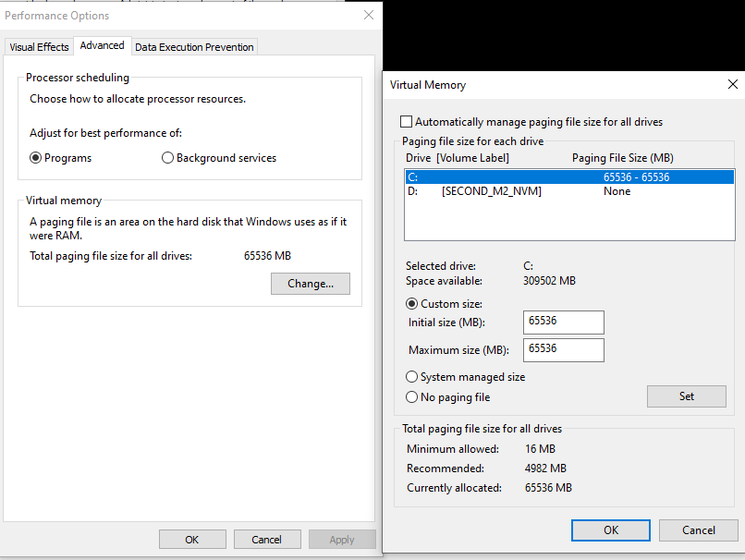This screenshot has height=560, width=745.
Task: Click the Drive [Volume Label] column header
Action: coord(457,158)
